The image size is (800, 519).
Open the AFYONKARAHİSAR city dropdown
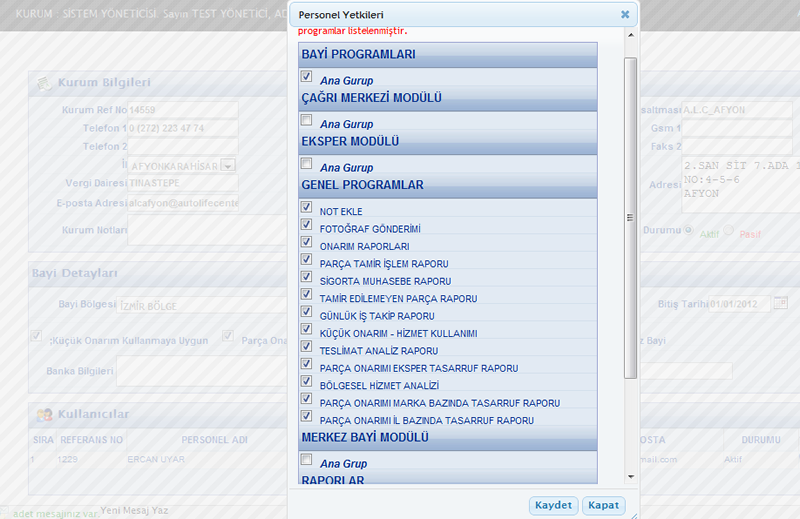[228, 166]
